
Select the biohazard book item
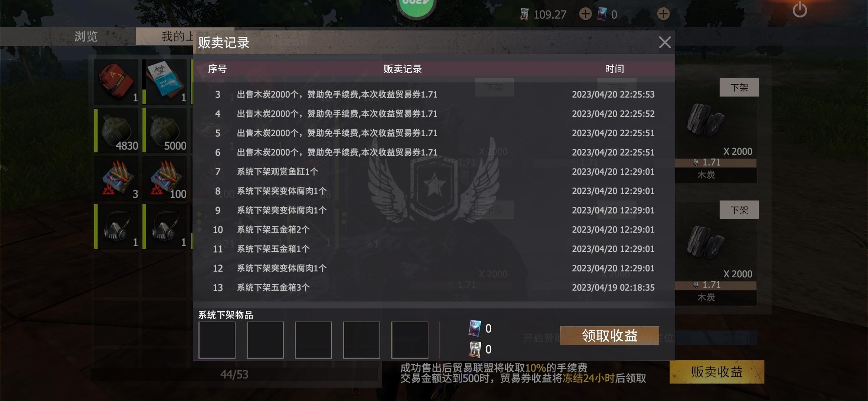164,82
